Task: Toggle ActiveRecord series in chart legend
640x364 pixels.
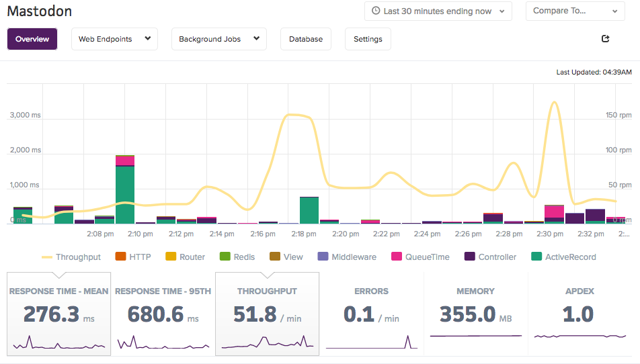Action: (x=563, y=257)
